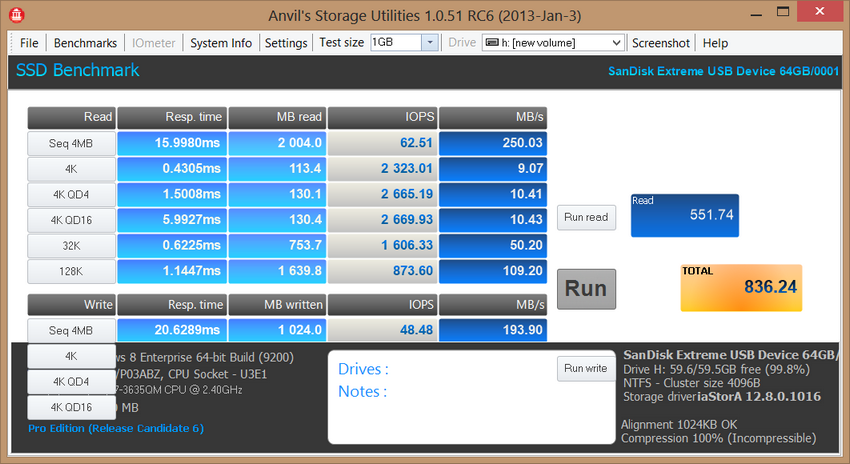
Task: Close the Anvil's Storage Utilities window
Action: 820,11
